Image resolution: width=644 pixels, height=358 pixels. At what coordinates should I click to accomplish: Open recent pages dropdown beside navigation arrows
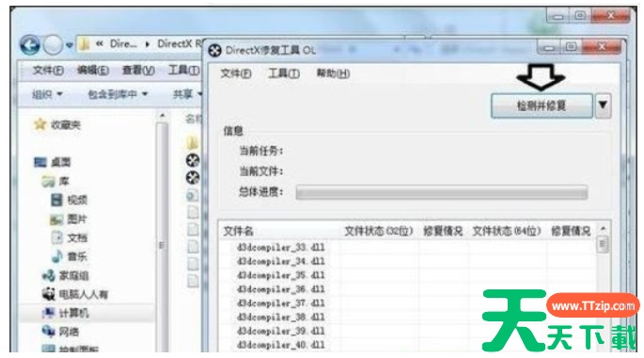click(70, 45)
